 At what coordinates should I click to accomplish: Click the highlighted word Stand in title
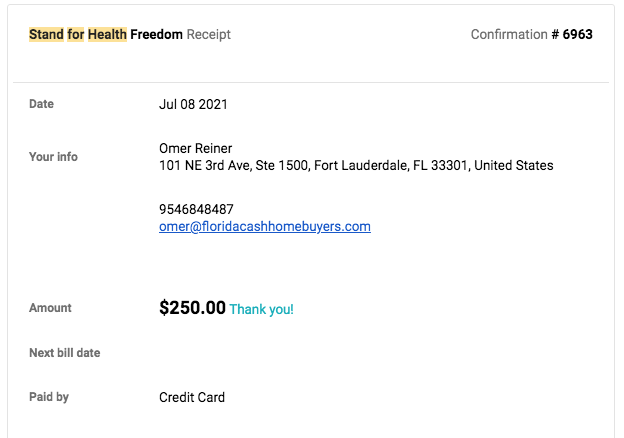(46, 34)
